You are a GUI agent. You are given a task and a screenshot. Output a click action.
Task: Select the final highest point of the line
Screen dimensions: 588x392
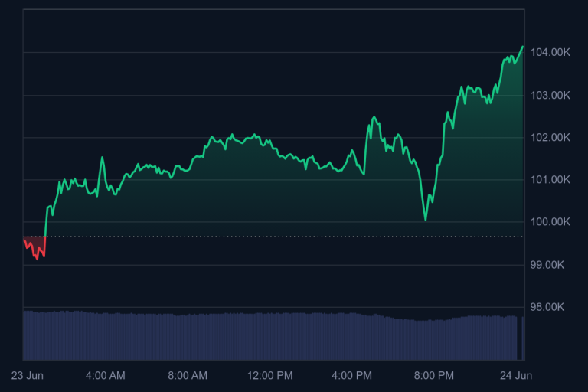(523, 47)
